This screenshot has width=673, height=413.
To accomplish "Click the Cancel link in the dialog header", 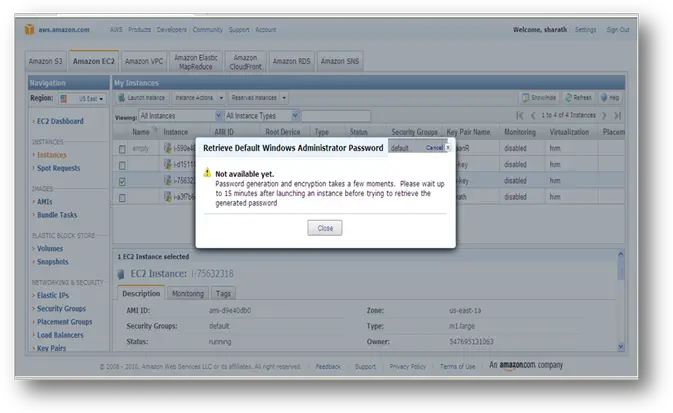I will pos(434,148).
